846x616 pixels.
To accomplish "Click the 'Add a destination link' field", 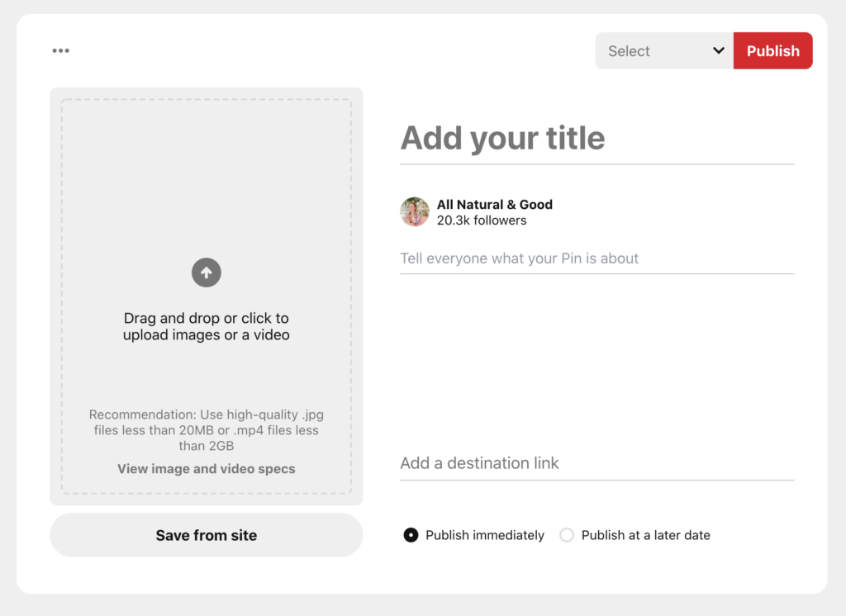I will 595,463.
